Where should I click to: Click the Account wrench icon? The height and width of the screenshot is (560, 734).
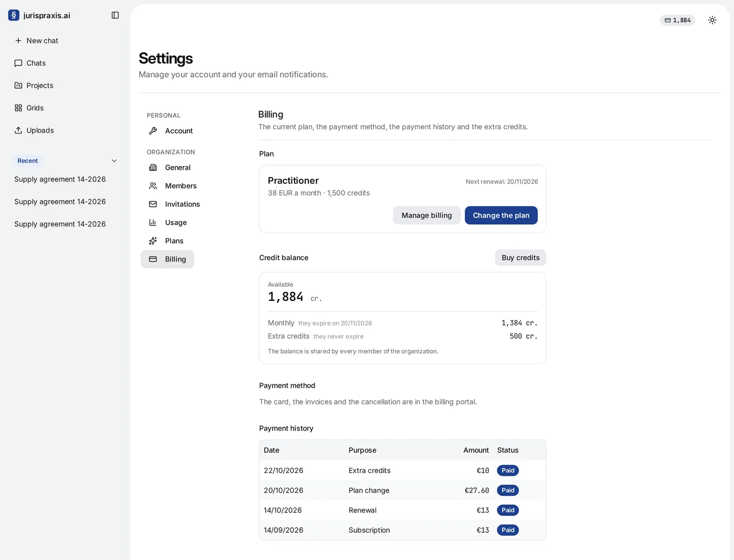(x=153, y=131)
